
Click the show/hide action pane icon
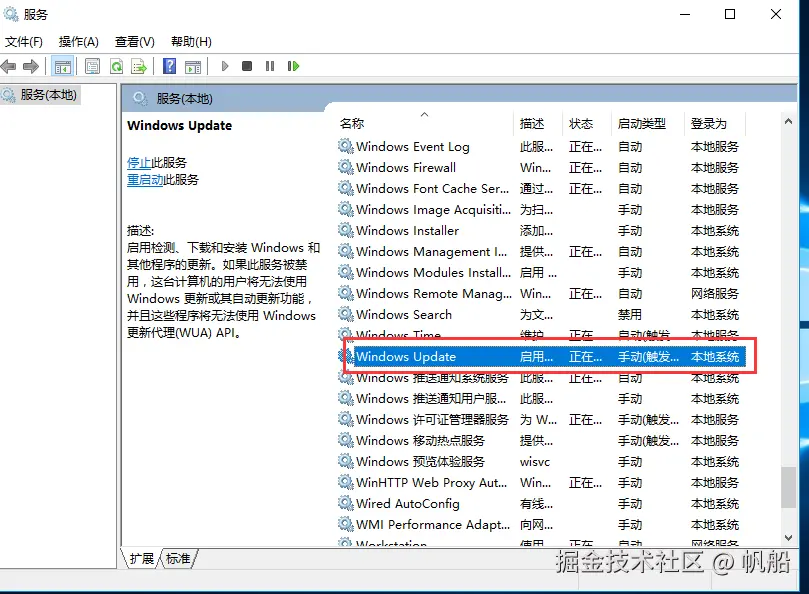coord(193,66)
